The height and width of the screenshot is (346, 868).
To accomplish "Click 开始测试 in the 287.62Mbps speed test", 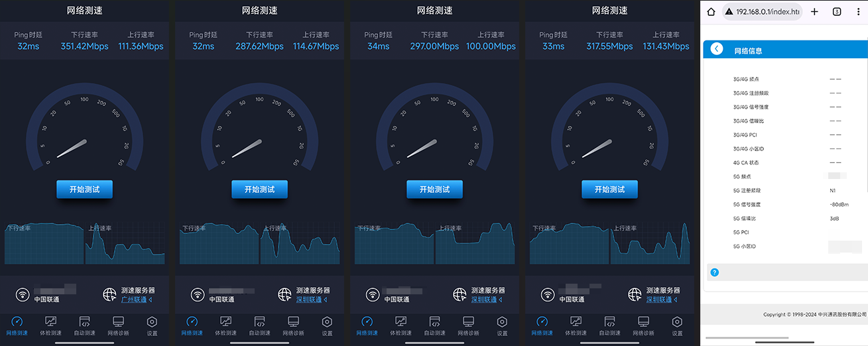I will tap(259, 189).
